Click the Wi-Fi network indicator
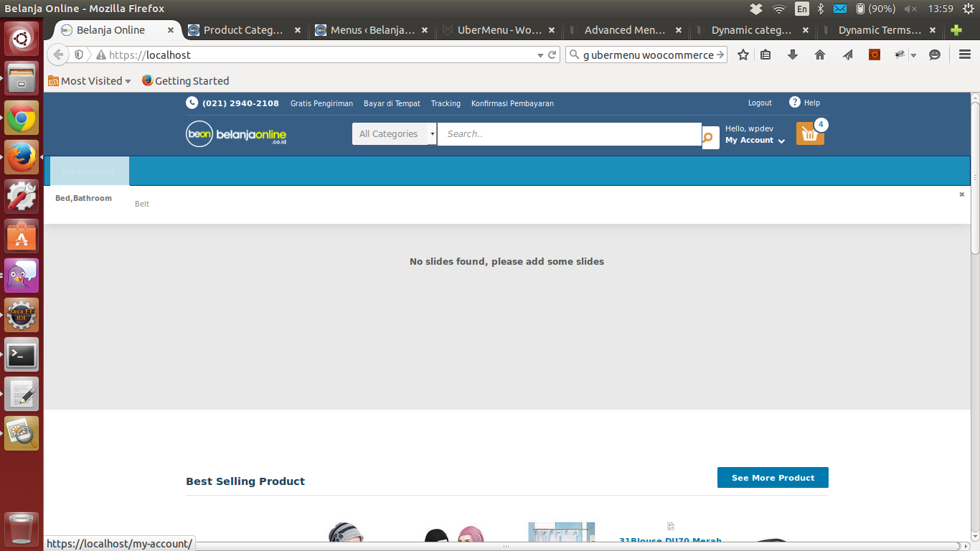The width and height of the screenshot is (980, 551). (x=779, y=9)
